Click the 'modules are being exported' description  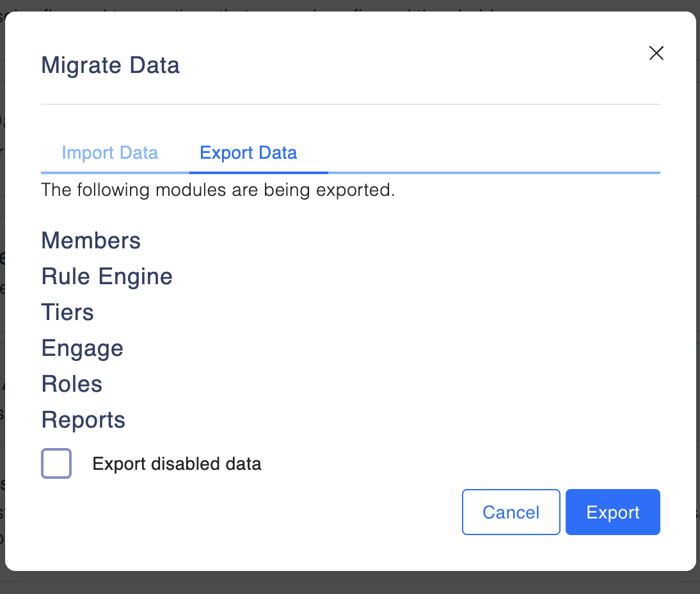pos(218,190)
